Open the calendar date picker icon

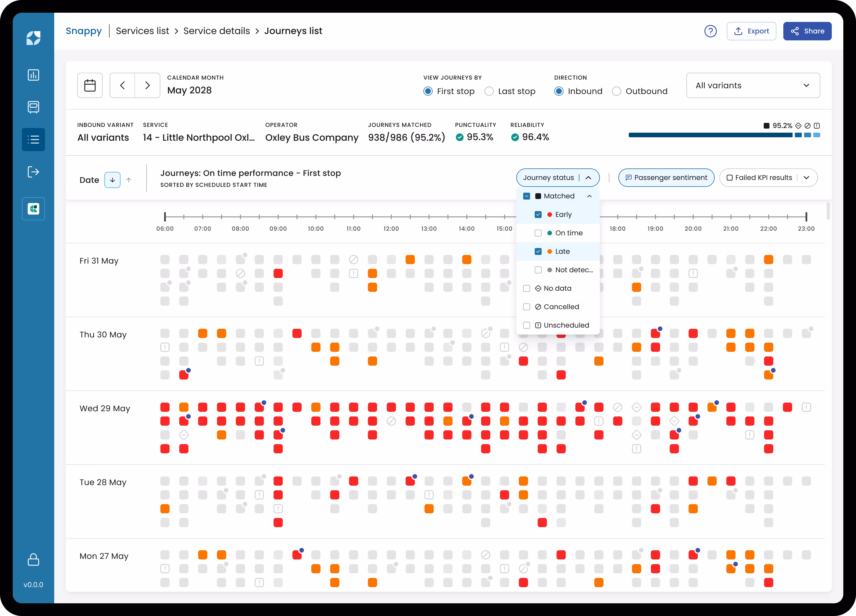pos(90,85)
